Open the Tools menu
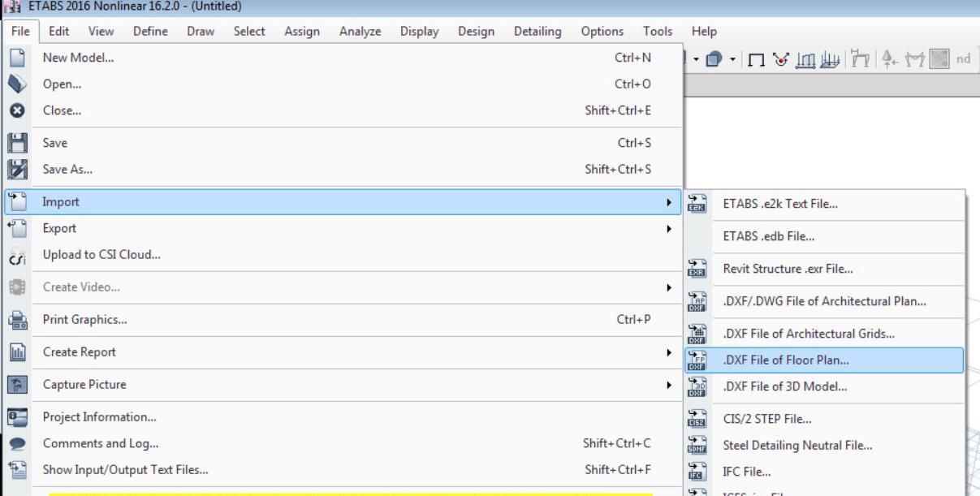980x496 pixels. [658, 31]
